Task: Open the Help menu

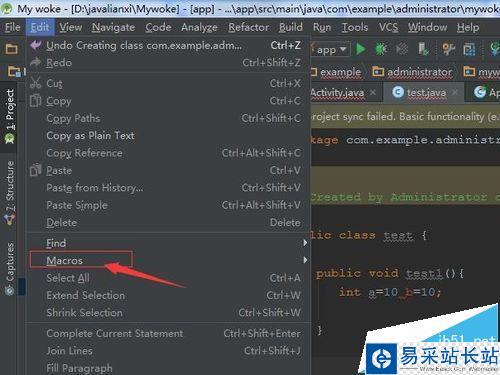Action: pos(468,27)
